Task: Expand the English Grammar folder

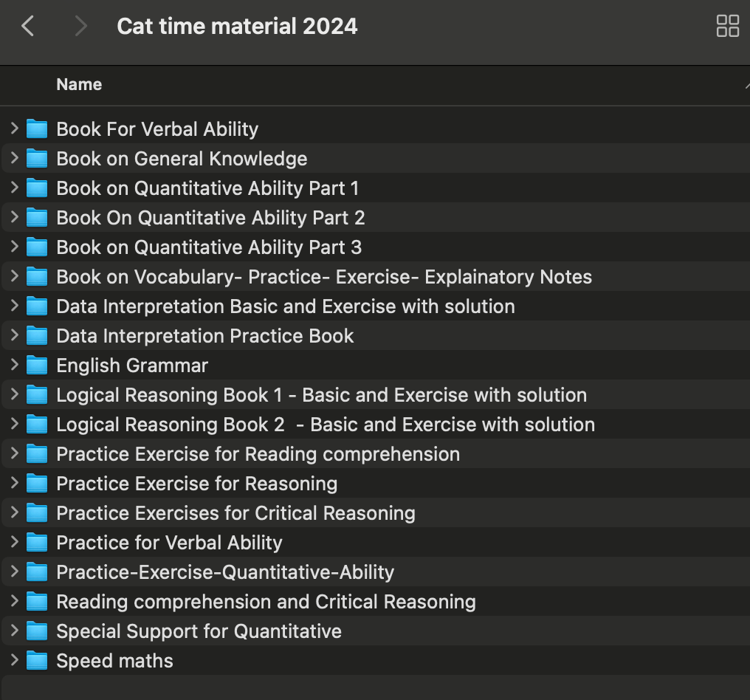Action: (14, 365)
